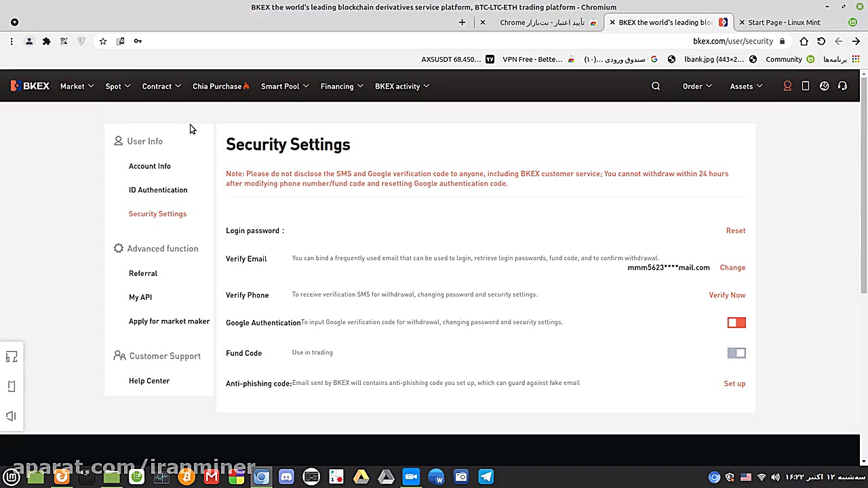The width and height of the screenshot is (868, 488).
Task: Open the red user profile icon
Action: coord(787,86)
